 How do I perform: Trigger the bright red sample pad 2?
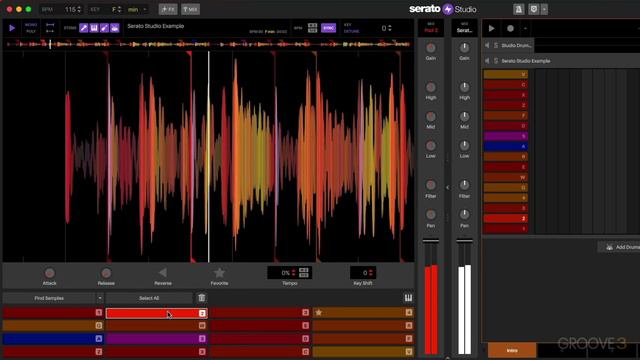pos(157,313)
